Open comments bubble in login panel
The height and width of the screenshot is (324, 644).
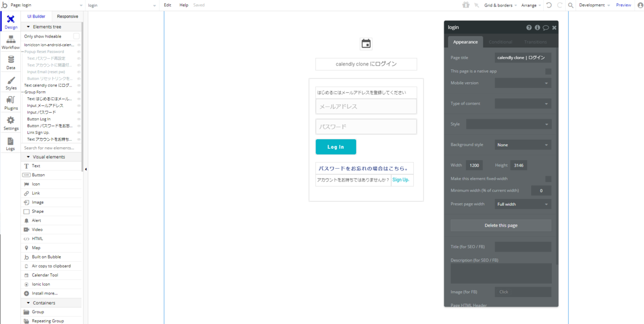click(x=546, y=27)
